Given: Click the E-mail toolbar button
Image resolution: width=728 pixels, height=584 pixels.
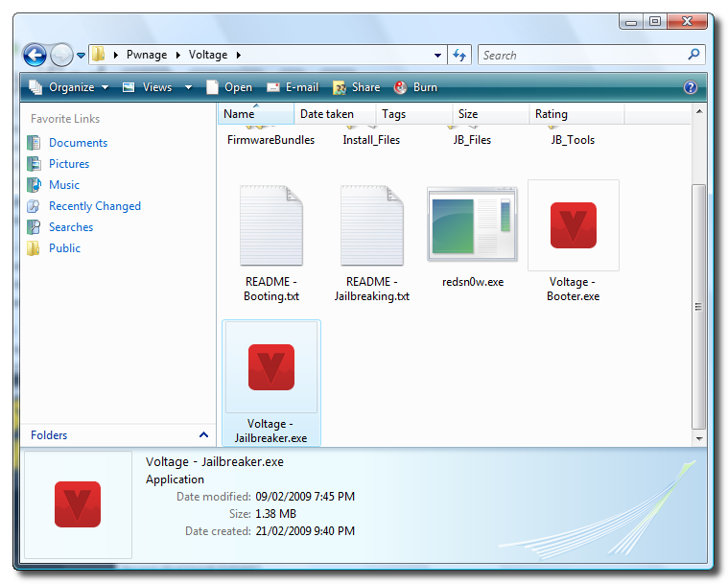Looking at the screenshot, I should [293, 87].
